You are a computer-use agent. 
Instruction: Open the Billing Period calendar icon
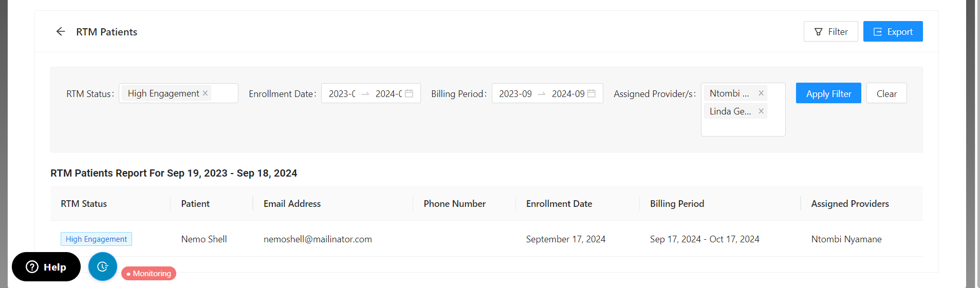pos(591,93)
